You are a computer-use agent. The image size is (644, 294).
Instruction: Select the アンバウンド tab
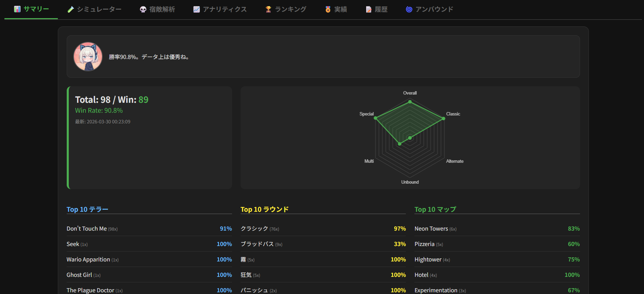point(429,10)
